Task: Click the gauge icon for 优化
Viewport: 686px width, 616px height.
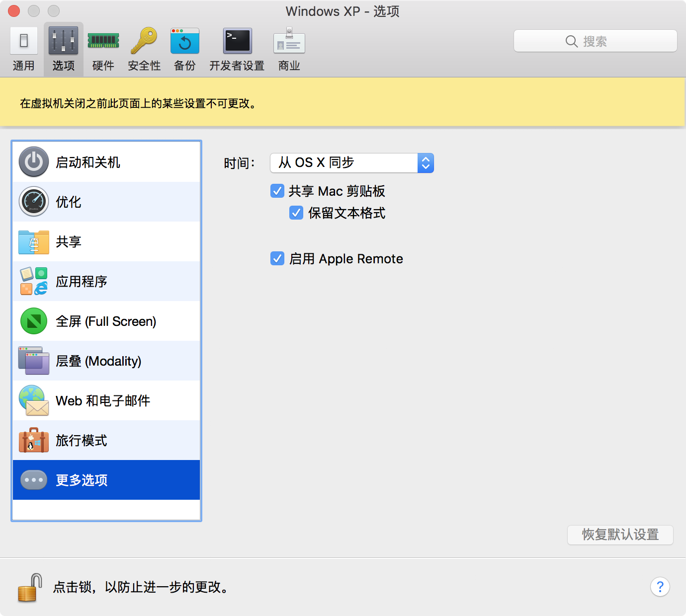Action: pyautogui.click(x=34, y=202)
